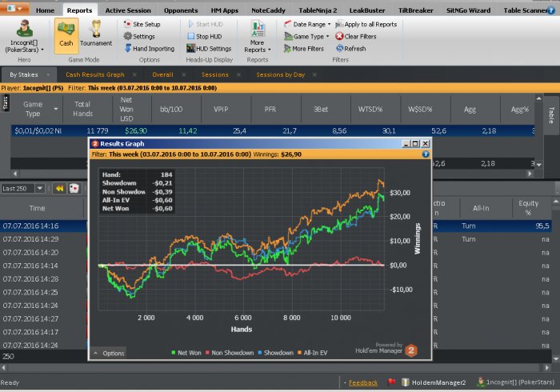Screen dimensions: 560x392
Task: Sort by VPIP column header
Action: (x=221, y=110)
